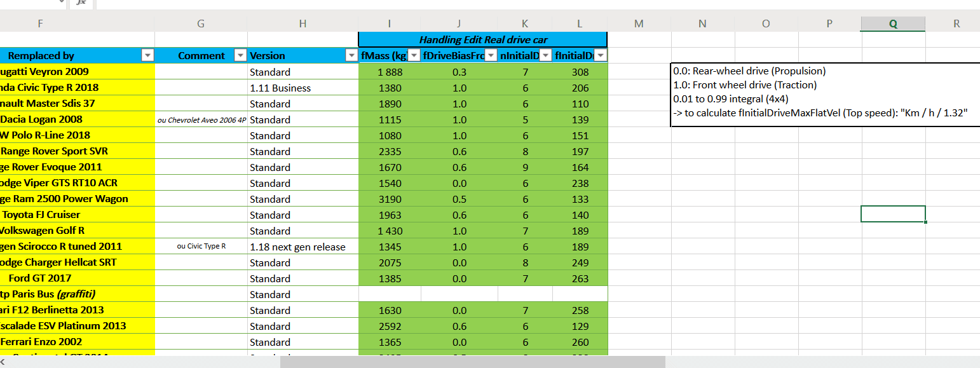The width and height of the screenshot is (980, 368).
Task: Select column M header
Action: [x=639, y=24]
